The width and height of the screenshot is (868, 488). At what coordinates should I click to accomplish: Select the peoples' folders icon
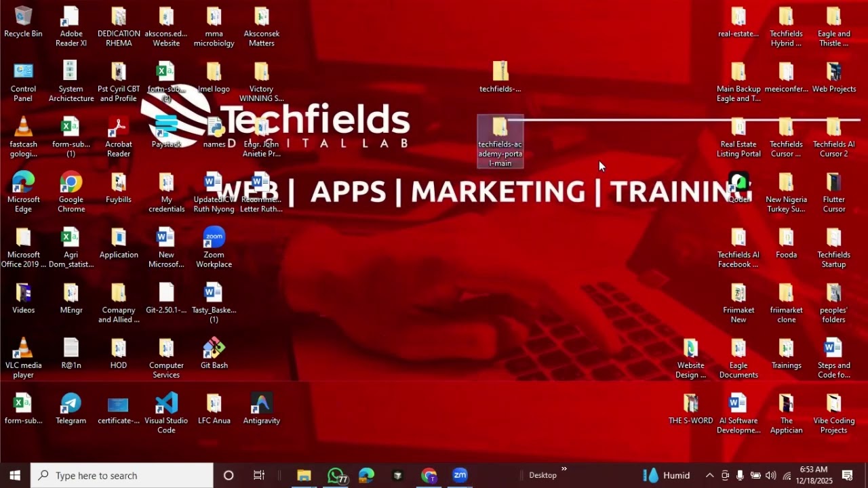[x=833, y=303]
